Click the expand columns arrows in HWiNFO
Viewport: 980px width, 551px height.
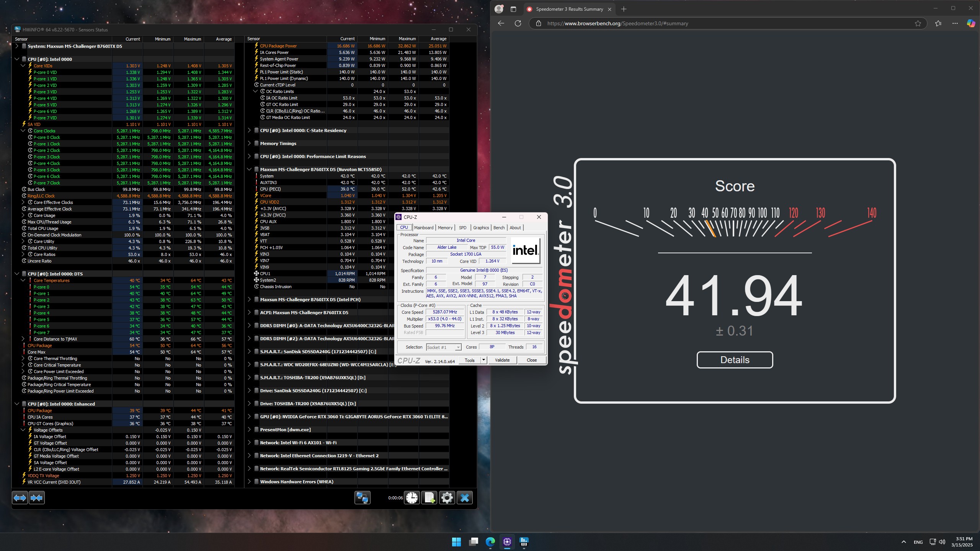(x=20, y=498)
